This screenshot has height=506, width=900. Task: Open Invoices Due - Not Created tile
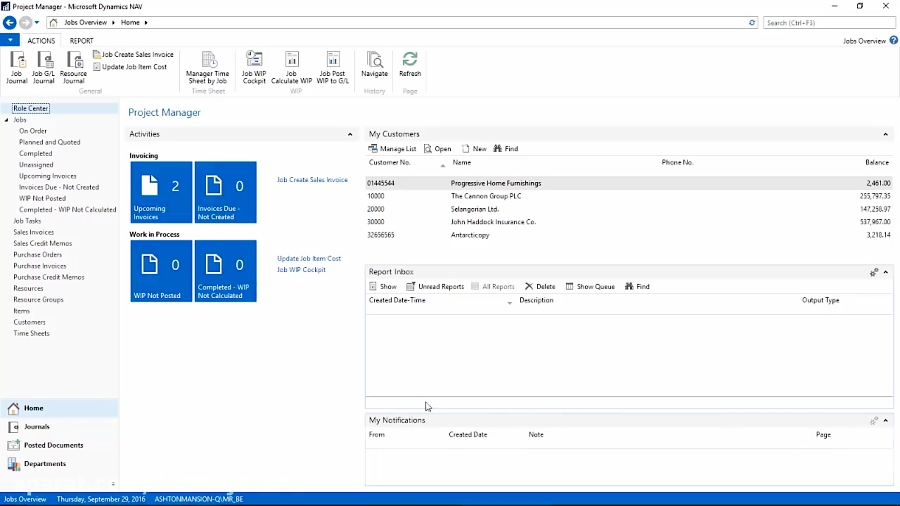tap(226, 192)
